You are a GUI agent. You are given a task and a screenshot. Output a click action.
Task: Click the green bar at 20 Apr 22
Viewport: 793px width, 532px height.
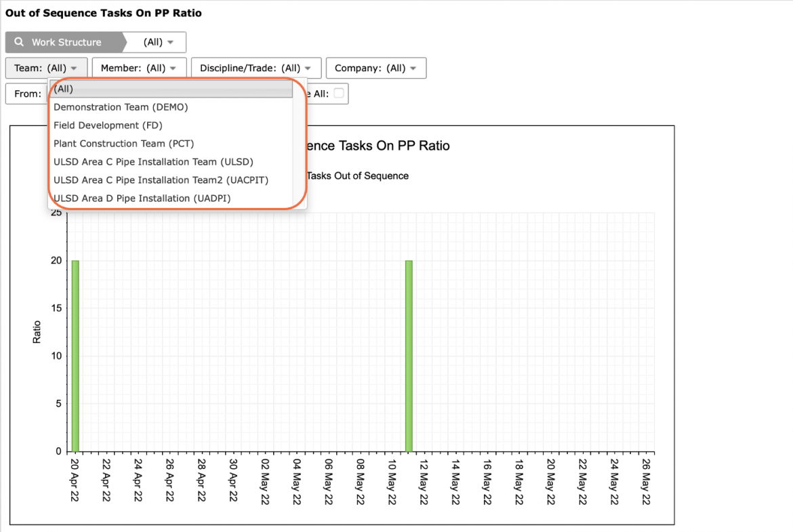pos(75,356)
